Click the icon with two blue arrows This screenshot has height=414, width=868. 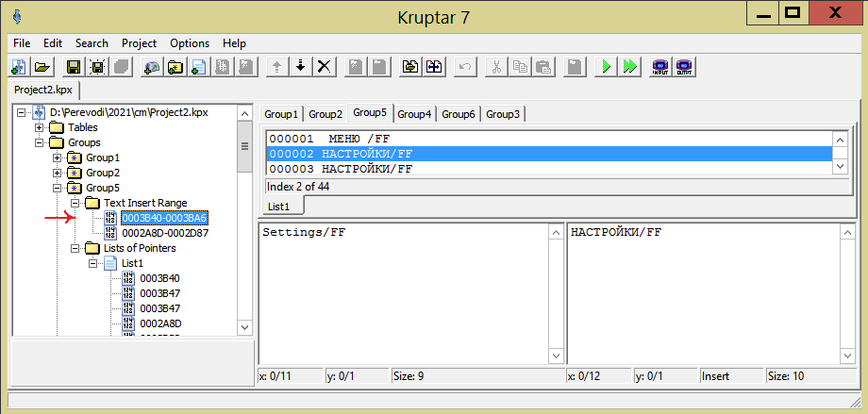click(433, 67)
